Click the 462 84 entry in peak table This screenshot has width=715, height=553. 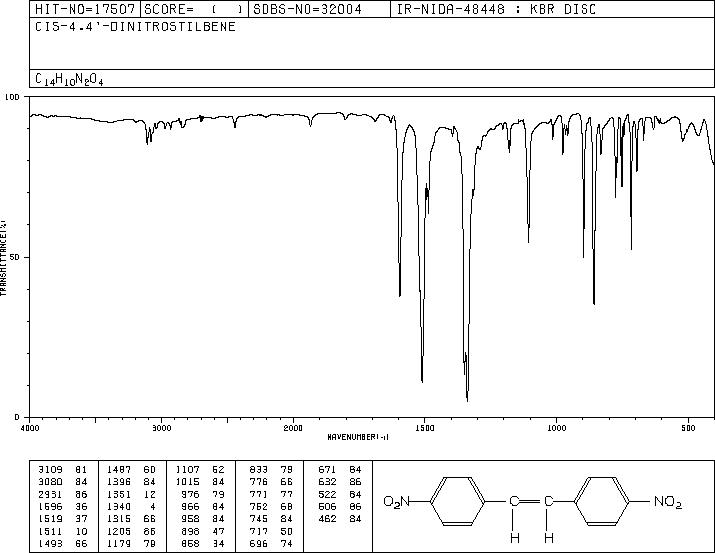click(x=340, y=519)
